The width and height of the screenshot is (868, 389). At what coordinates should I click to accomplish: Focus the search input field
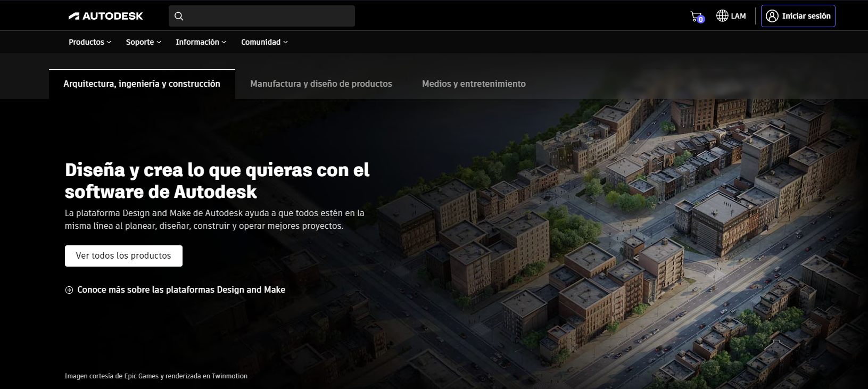pos(262,16)
